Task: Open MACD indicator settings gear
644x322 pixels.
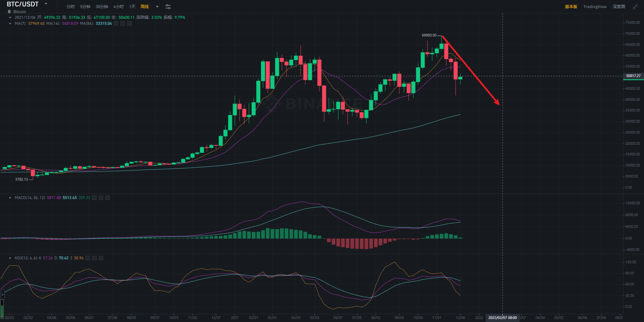Action: point(101,198)
